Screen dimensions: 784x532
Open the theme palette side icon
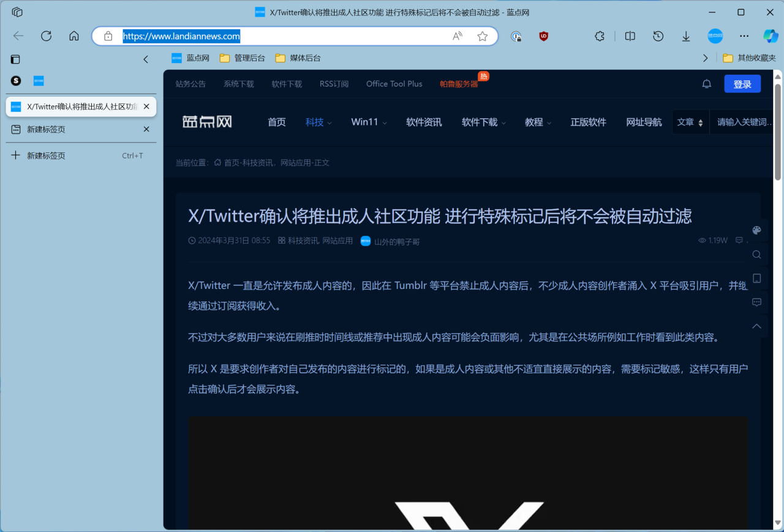(757, 230)
